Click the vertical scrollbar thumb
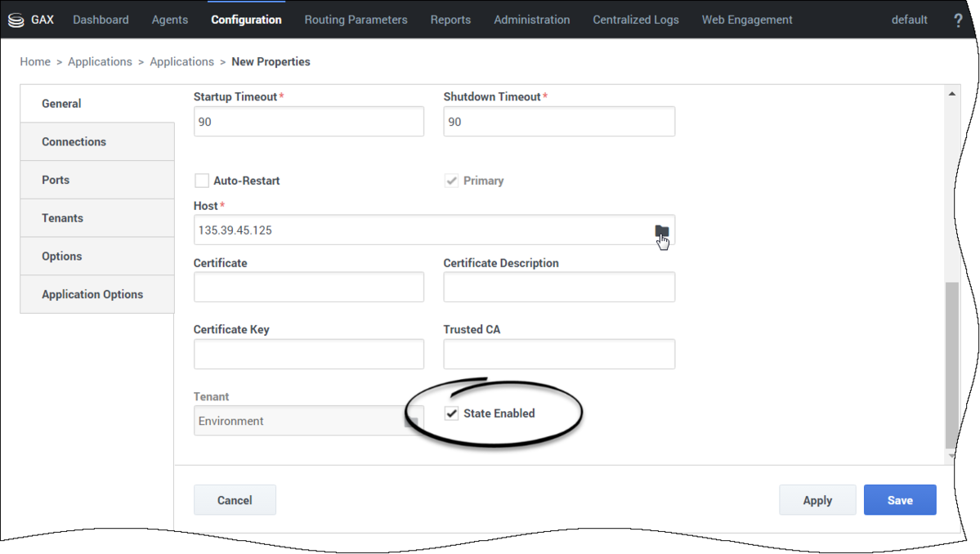 [x=951, y=365]
